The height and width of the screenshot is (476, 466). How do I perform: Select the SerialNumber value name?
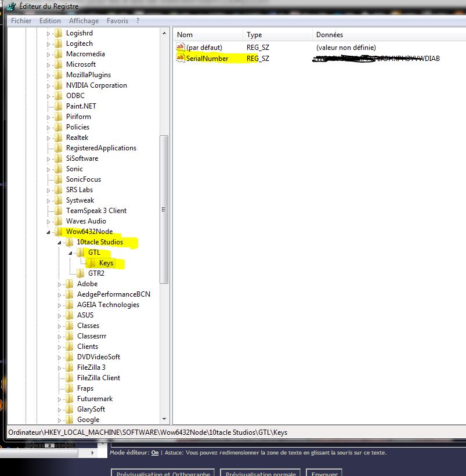pyautogui.click(x=207, y=59)
